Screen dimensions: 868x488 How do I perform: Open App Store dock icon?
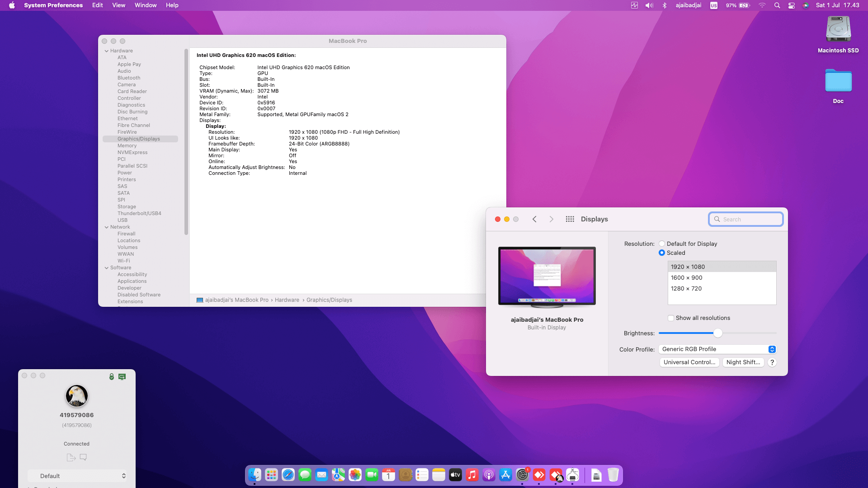point(505,475)
